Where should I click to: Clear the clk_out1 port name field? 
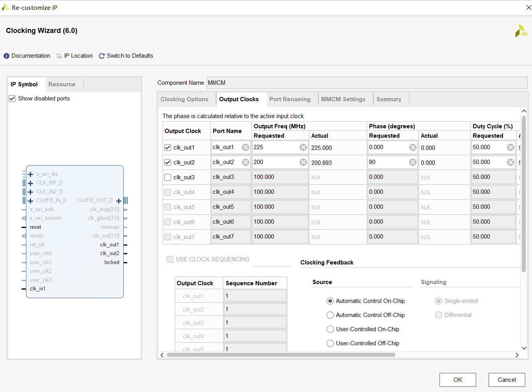[245, 148]
